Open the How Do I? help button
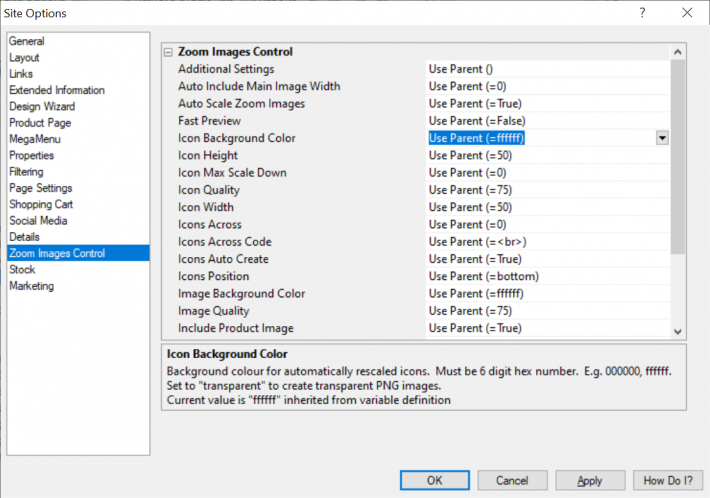This screenshot has height=498, width=710. 668,480
